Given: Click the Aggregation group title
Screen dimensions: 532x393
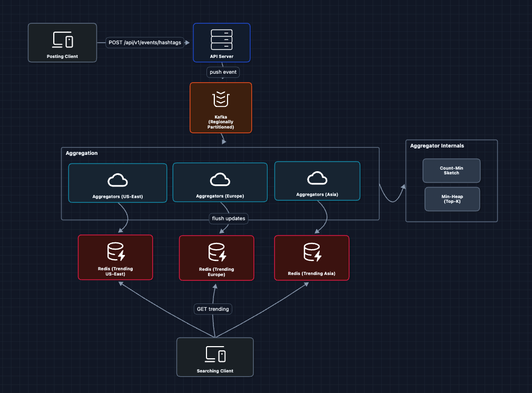Looking at the screenshot, I should click(82, 153).
